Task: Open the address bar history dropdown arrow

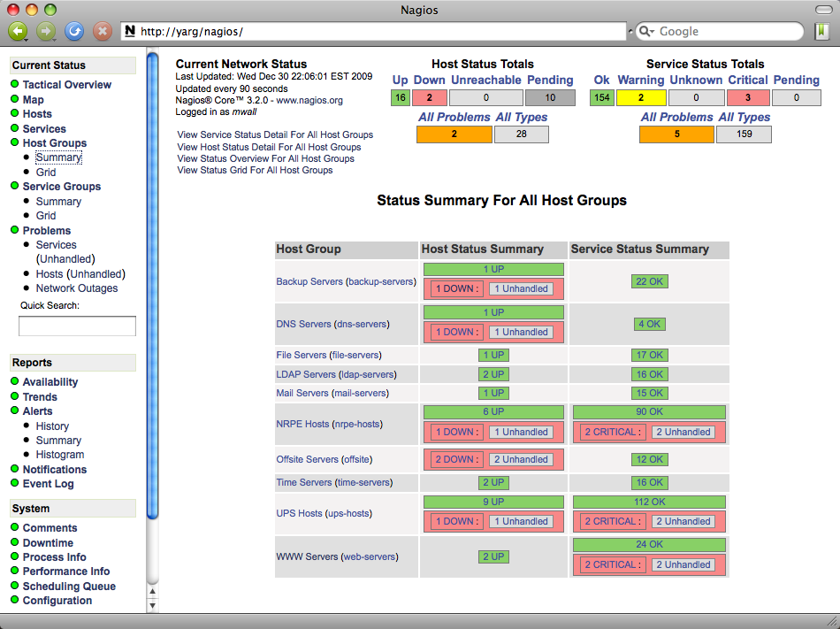Action: (629, 32)
